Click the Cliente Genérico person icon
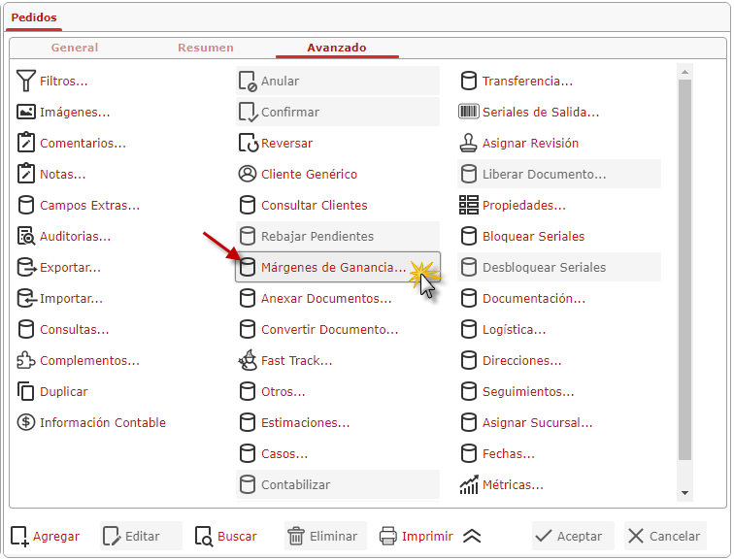Viewport: 734px width, 560px height. [248, 174]
